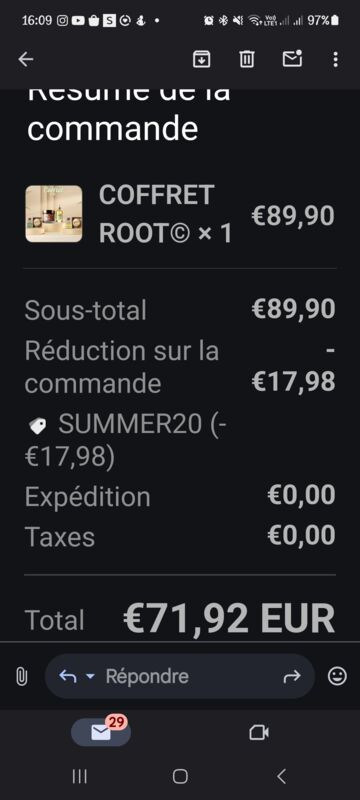
Task: Tap the total €71,92 EUR amount
Action: coord(229,619)
